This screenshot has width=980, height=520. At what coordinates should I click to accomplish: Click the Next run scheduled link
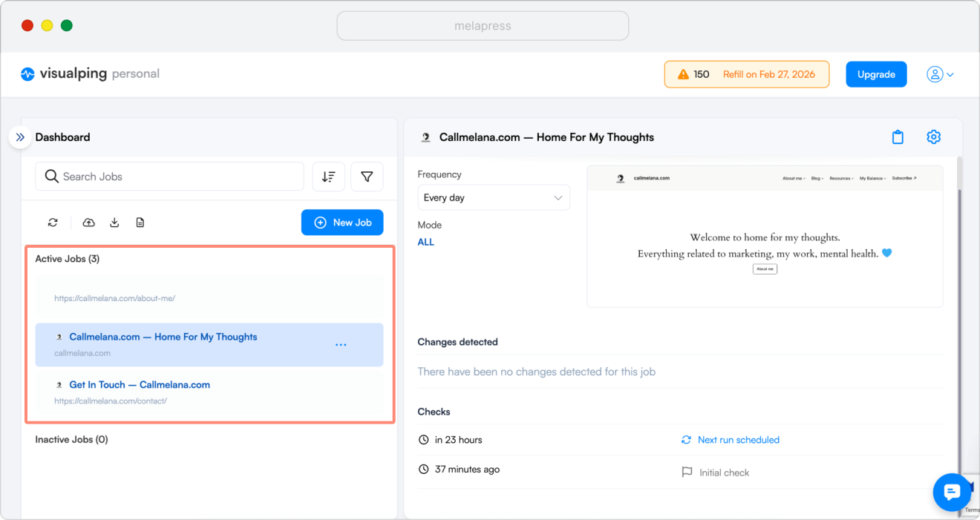point(739,440)
